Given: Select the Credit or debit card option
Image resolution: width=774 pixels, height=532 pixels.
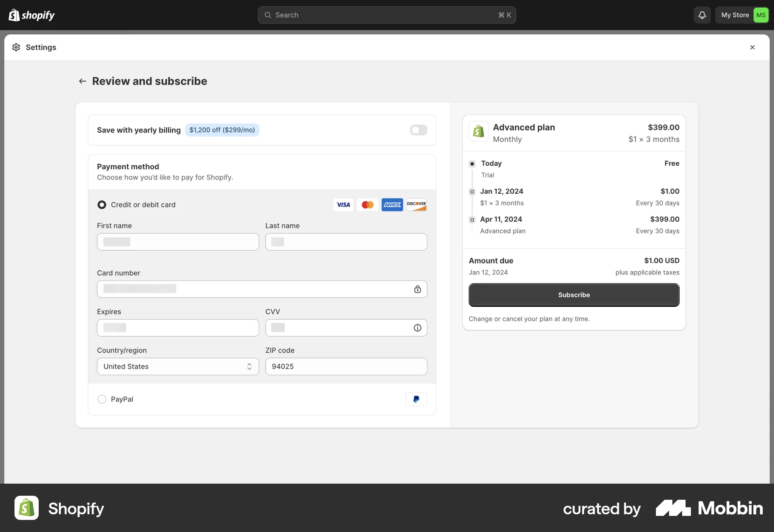Looking at the screenshot, I should pos(102,205).
